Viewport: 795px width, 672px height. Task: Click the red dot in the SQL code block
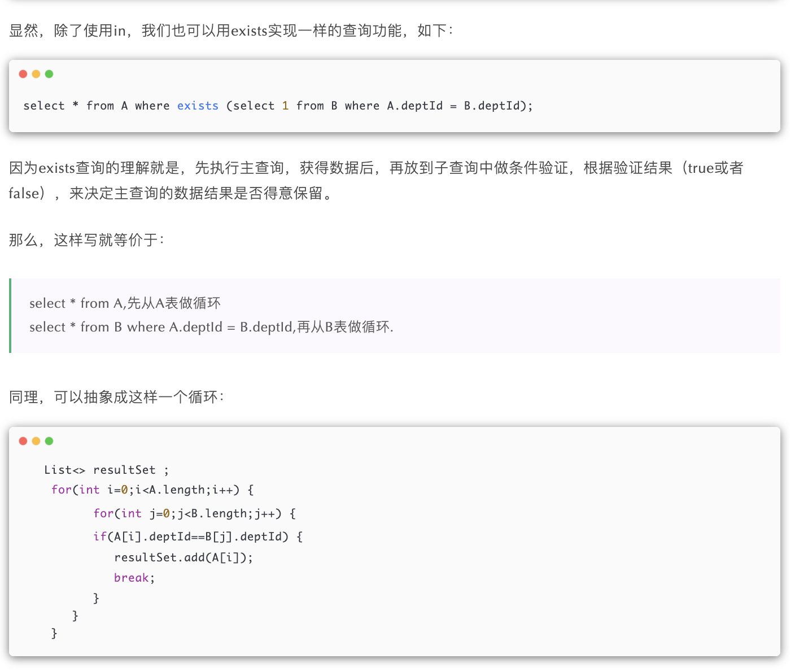(23, 74)
